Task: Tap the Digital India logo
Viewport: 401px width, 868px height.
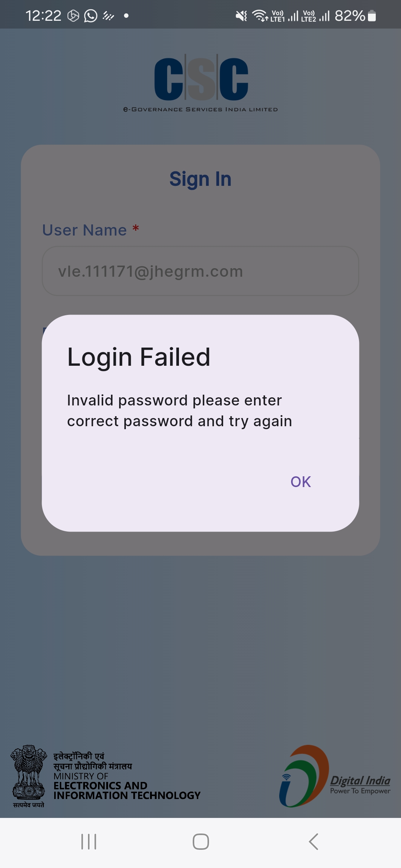Action: click(335, 776)
